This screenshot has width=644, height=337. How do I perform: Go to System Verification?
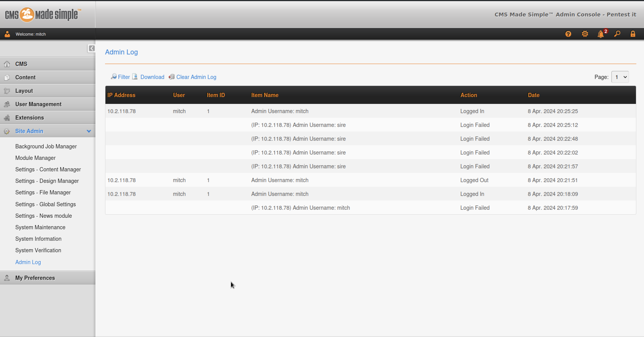38,251
